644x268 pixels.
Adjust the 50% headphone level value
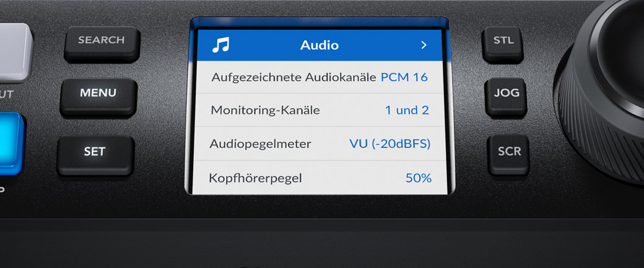(x=419, y=178)
